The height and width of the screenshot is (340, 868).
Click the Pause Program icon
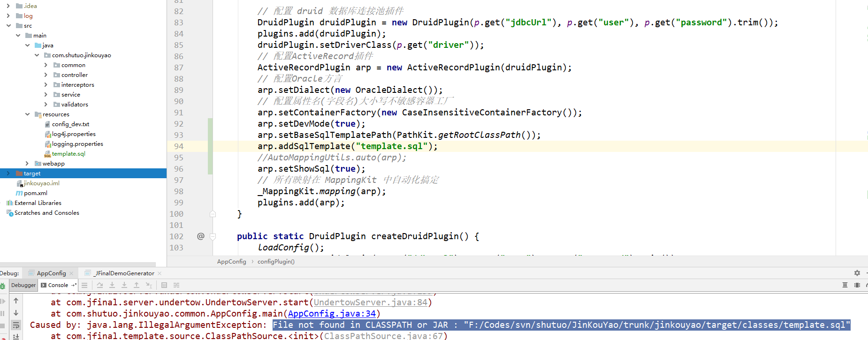[x=2, y=313]
